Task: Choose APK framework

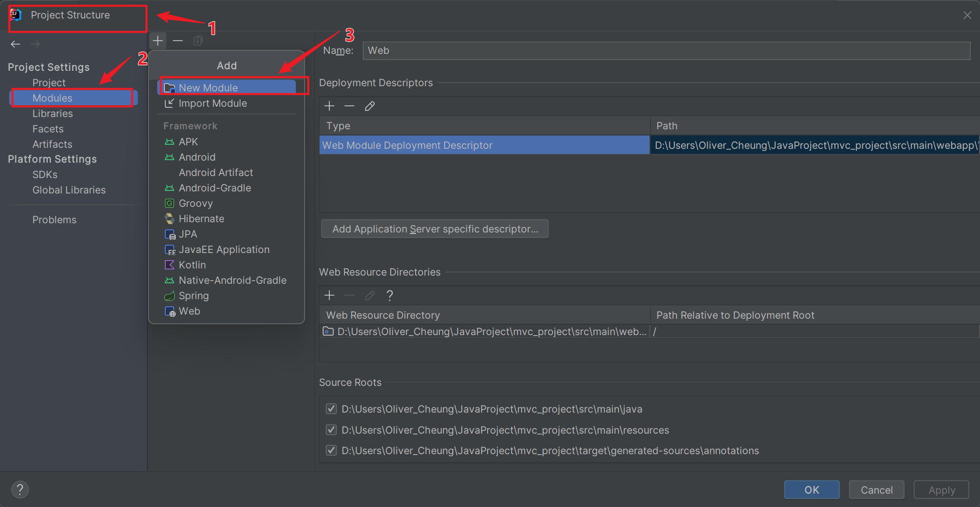Action: (x=227, y=142)
